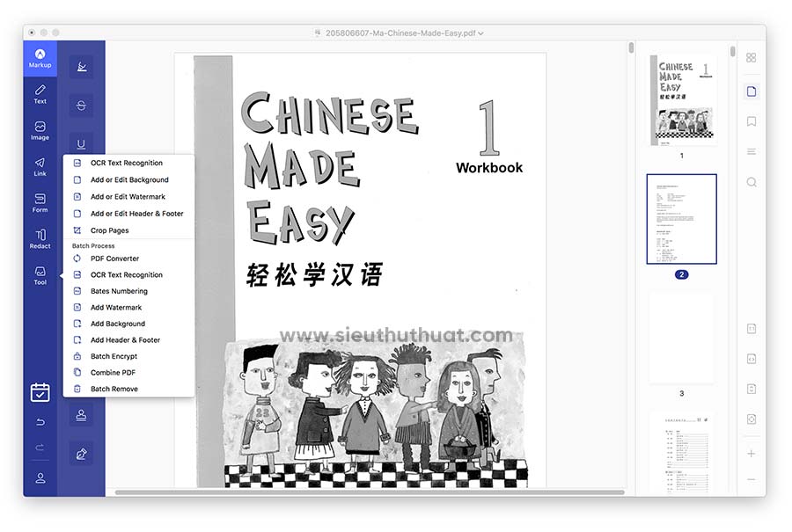Open the user account icon

tap(40, 478)
